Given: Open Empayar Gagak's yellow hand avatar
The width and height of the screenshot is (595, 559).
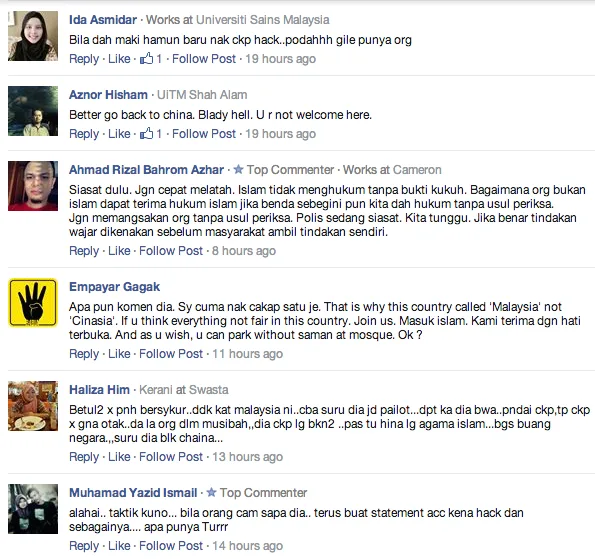Looking at the screenshot, I should pyautogui.click(x=33, y=303).
